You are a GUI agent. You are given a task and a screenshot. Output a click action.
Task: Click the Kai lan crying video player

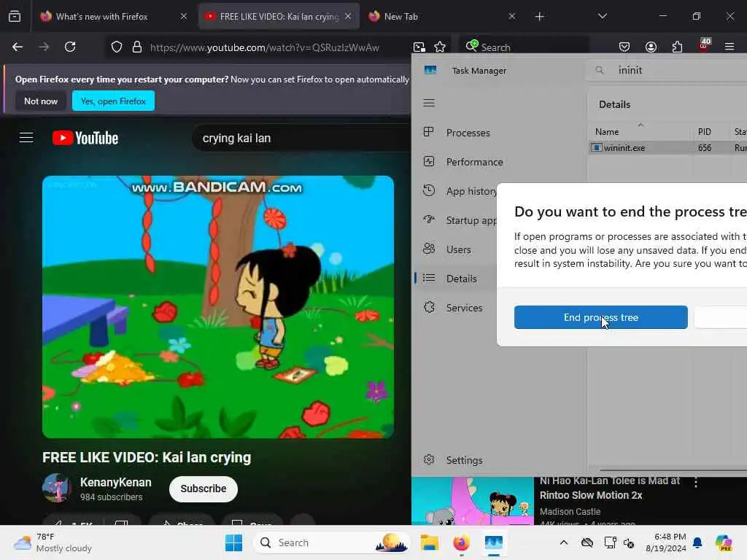click(x=218, y=307)
